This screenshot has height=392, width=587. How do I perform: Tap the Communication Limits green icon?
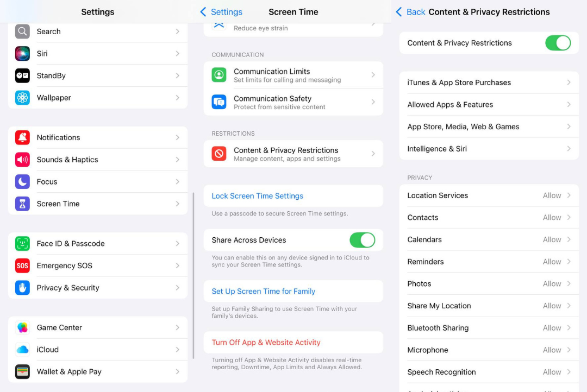point(219,75)
